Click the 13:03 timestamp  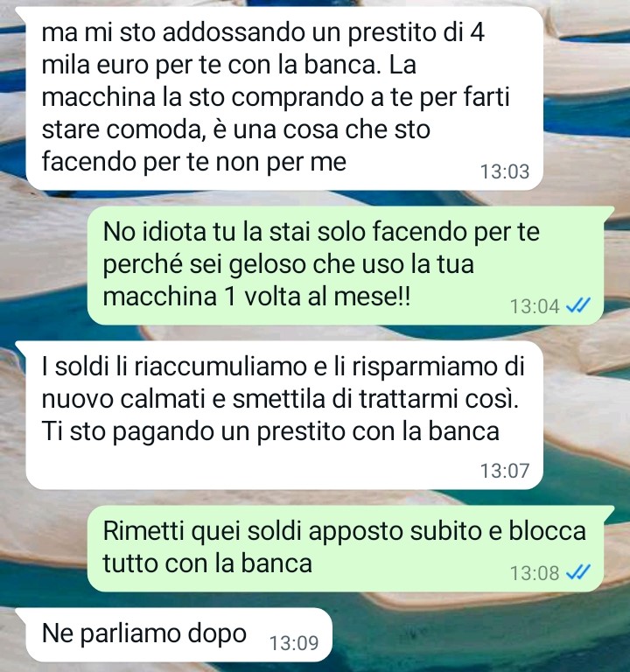coord(505,171)
